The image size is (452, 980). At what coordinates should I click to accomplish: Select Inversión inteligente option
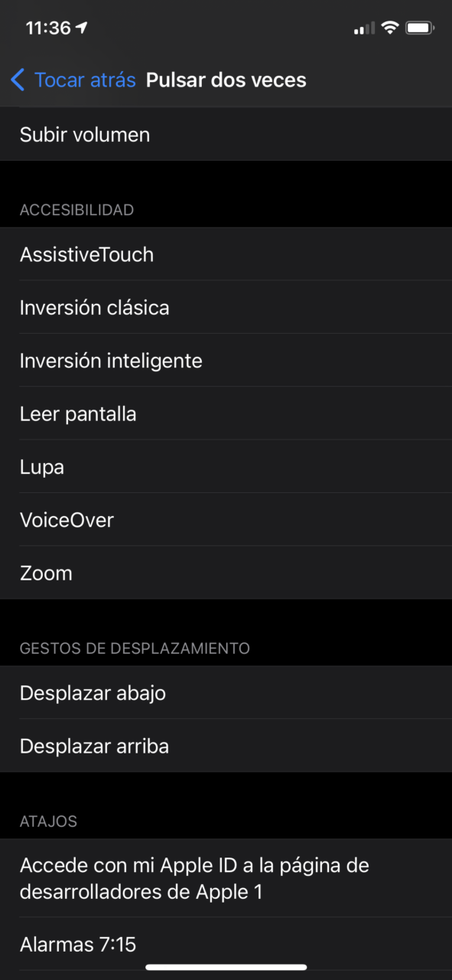tap(226, 360)
